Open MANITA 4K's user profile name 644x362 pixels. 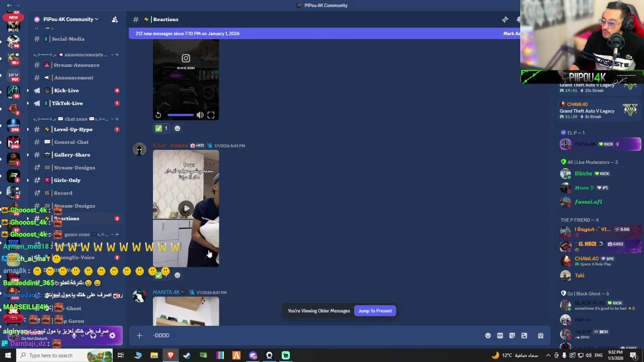coord(166,292)
